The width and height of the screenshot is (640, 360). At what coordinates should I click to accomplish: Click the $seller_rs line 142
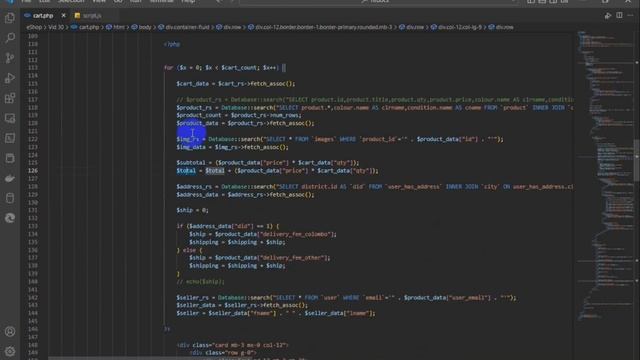click(346, 298)
